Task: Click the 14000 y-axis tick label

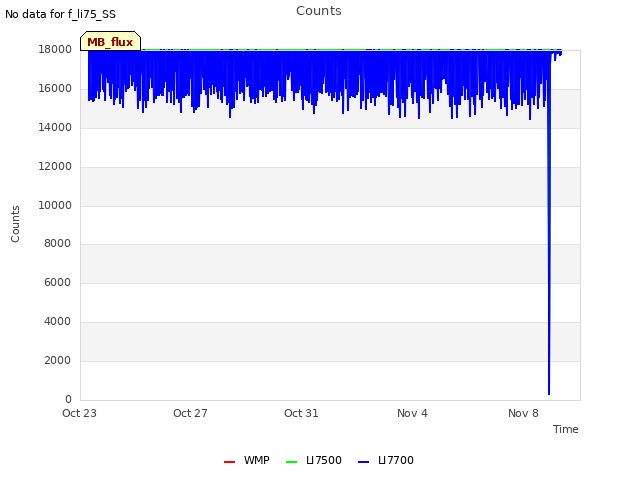Action: [55, 127]
